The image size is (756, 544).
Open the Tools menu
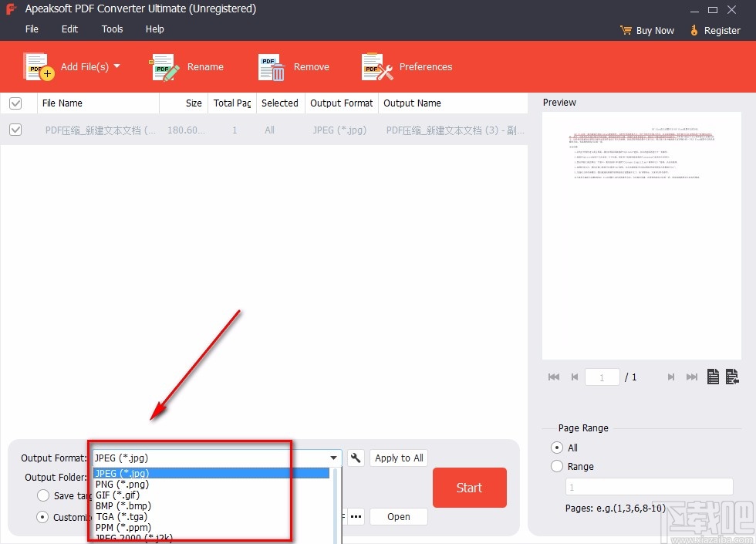(x=112, y=29)
